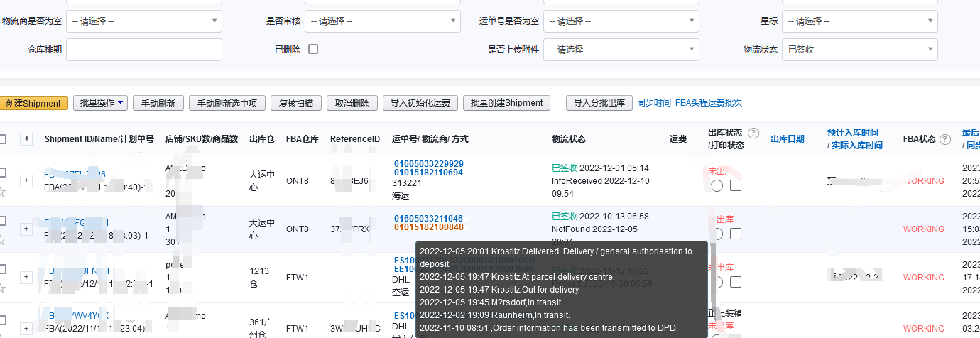Open the FBA头程运费批次 link
This screenshot has height=338, width=980.
tap(709, 103)
